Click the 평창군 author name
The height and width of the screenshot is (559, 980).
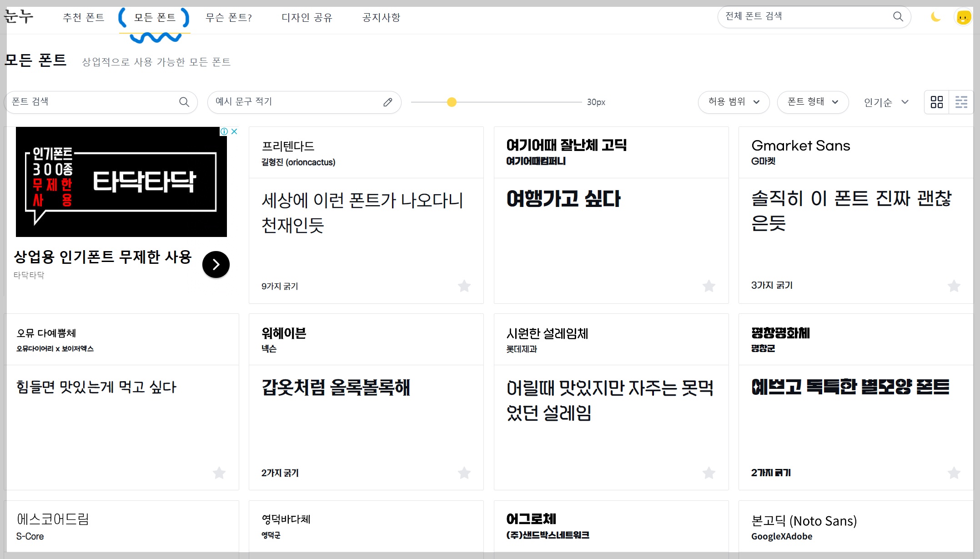coord(763,348)
